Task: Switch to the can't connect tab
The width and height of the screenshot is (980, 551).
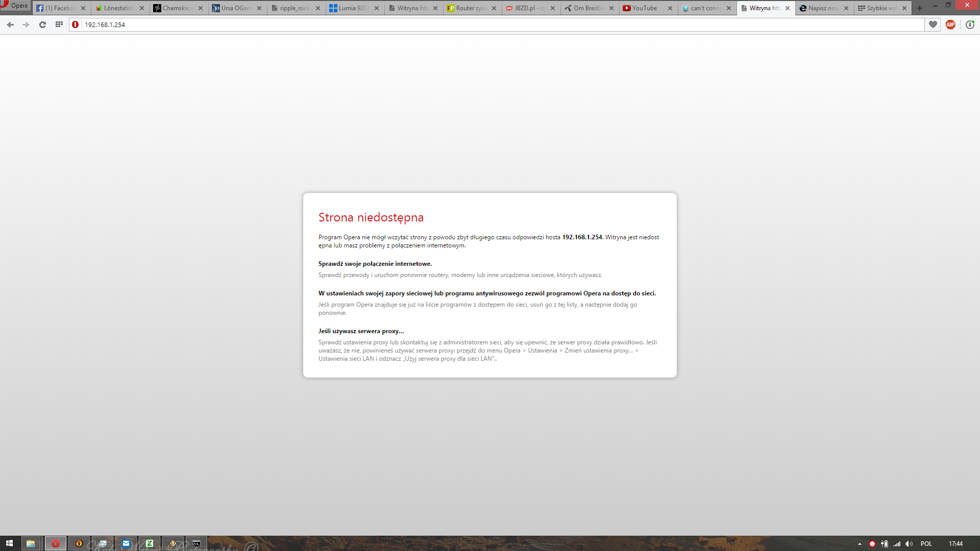Action: coord(707,8)
